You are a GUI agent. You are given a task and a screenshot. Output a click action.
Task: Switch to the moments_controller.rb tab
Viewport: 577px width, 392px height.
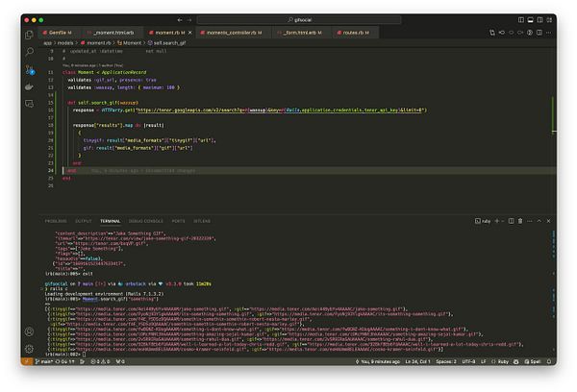click(234, 33)
